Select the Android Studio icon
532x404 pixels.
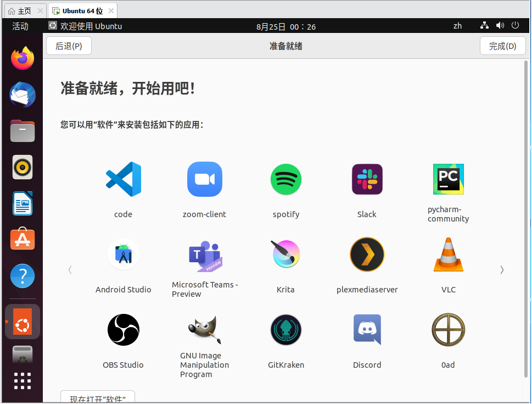(124, 254)
